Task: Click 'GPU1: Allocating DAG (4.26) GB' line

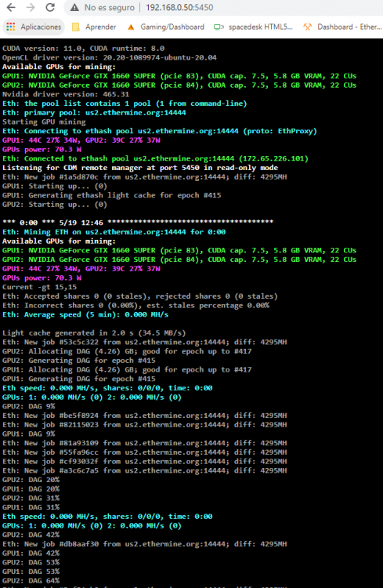Action: pyautogui.click(x=127, y=370)
